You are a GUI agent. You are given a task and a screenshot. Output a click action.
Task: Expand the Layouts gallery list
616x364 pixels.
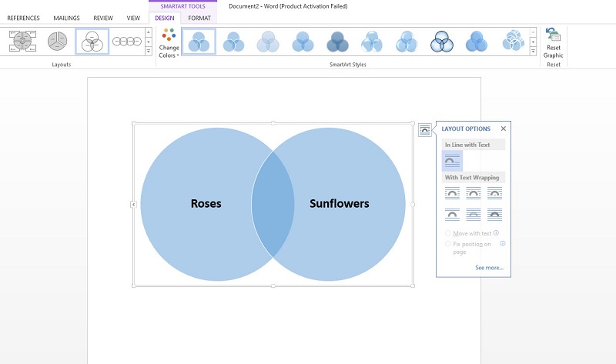(x=149, y=51)
